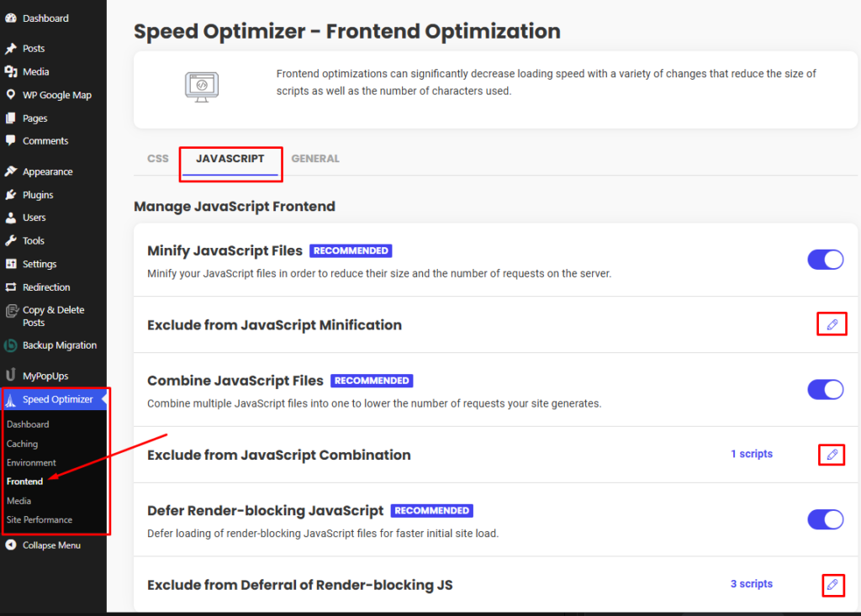
Task: Toggle Defer Render-blocking JavaScript off
Action: tap(825, 519)
